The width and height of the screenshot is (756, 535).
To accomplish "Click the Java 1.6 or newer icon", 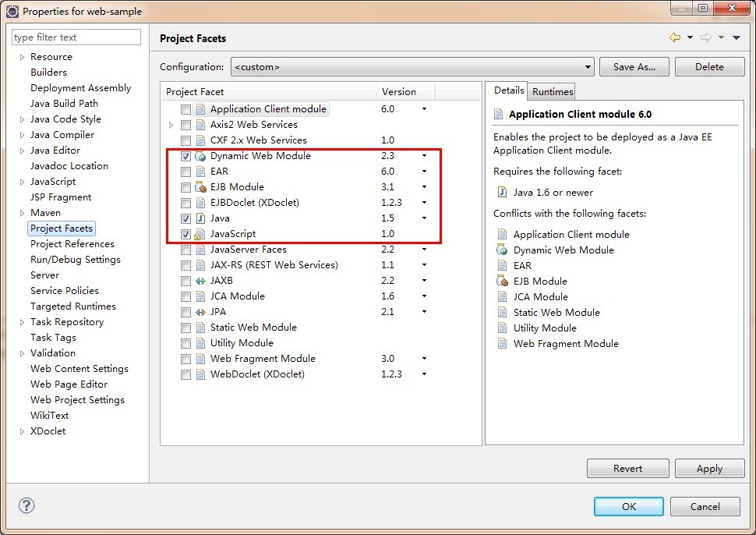I will pyautogui.click(x=502, y=193).
